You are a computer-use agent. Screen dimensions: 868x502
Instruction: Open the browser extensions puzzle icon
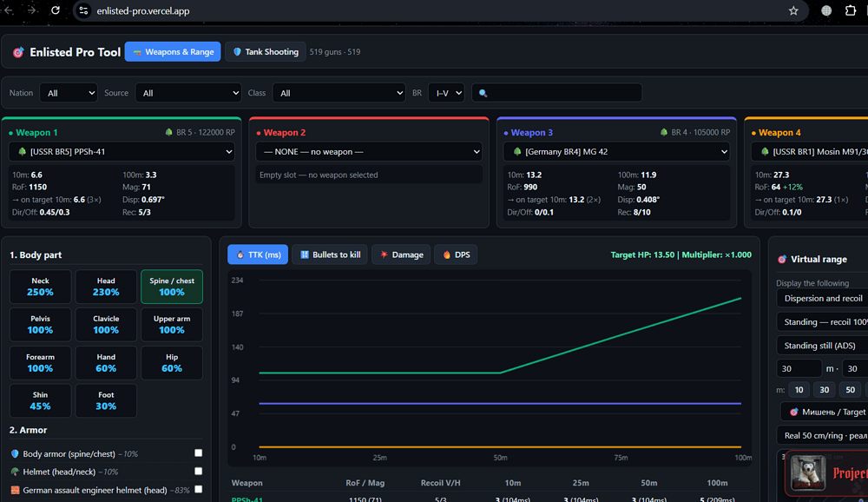pos(851,10)
